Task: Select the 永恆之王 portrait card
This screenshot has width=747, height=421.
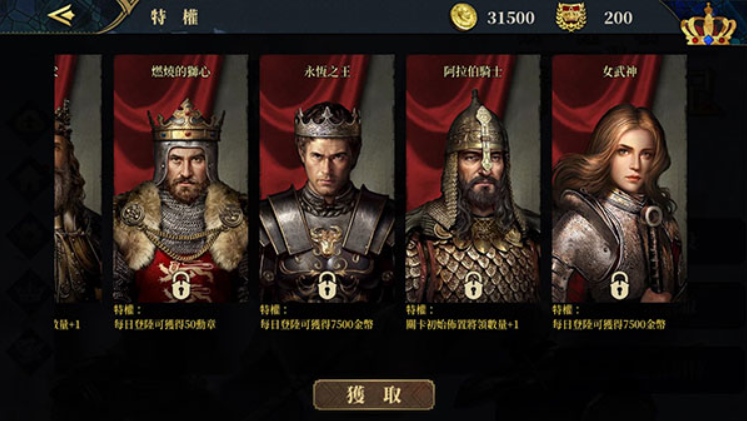Action: [327, 179]
